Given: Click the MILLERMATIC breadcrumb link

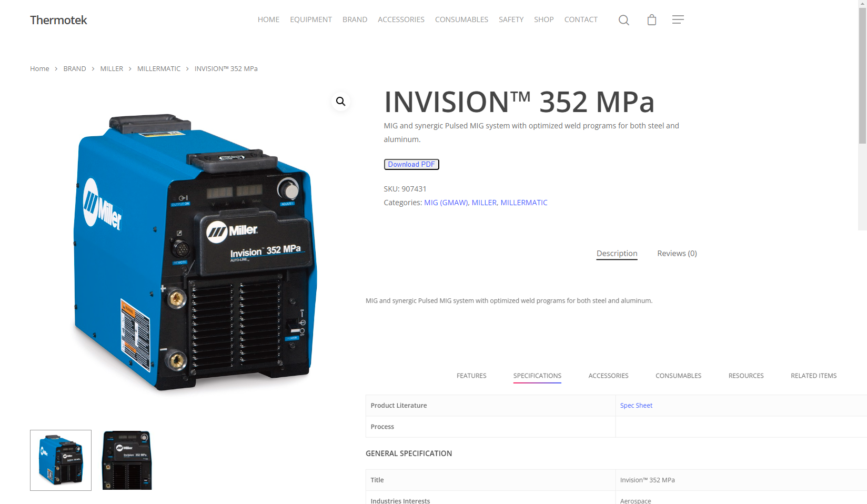Looking at the screenshot, I should tap(159, 69).
